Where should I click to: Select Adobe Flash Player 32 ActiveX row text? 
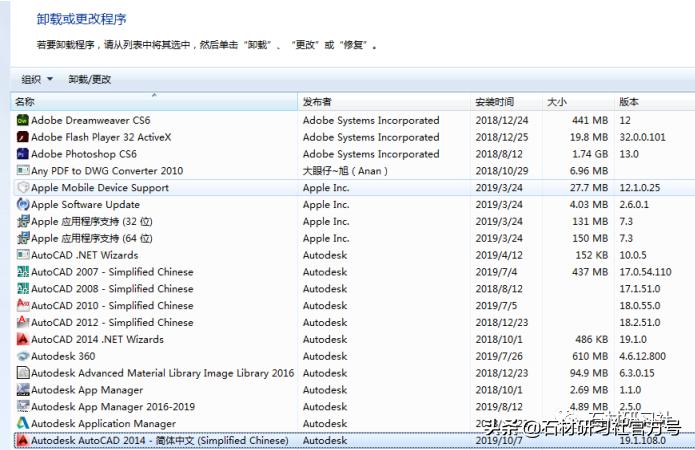101,137
